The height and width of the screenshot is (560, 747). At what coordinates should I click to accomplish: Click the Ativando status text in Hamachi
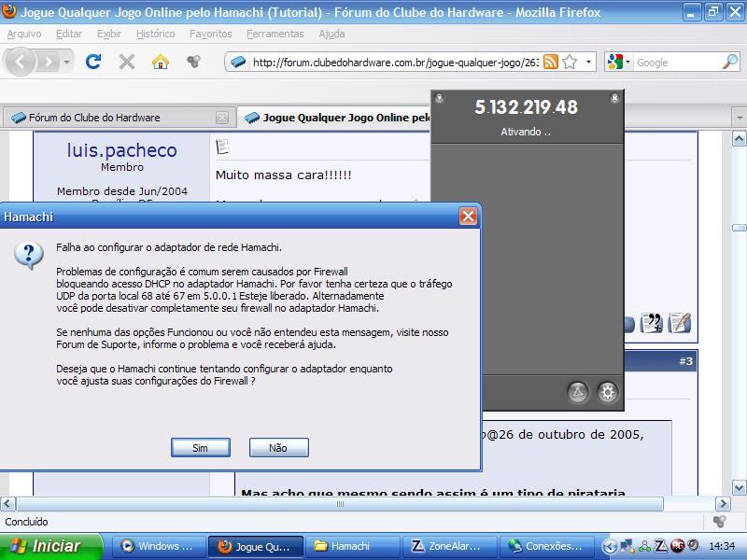click(526, 132)
